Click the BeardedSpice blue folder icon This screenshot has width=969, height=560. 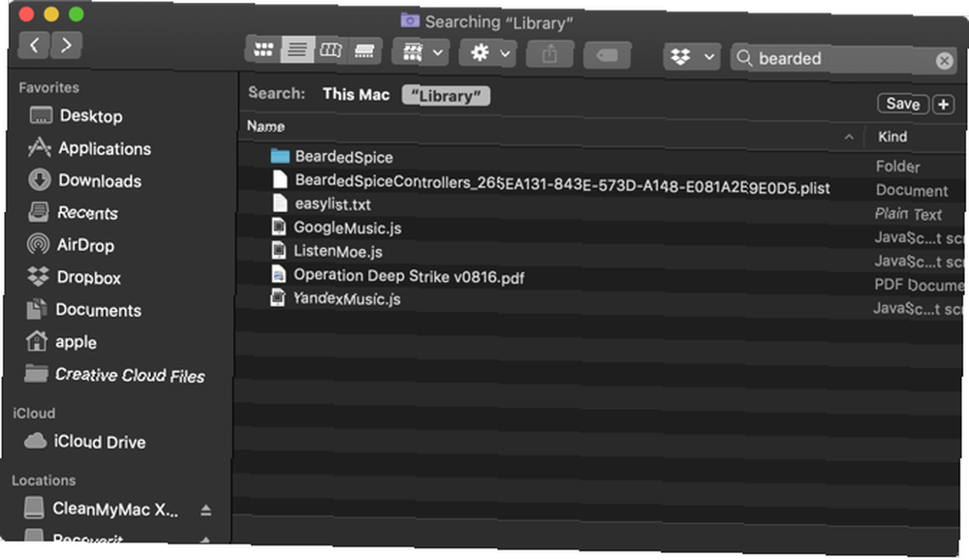coord(279,156)
